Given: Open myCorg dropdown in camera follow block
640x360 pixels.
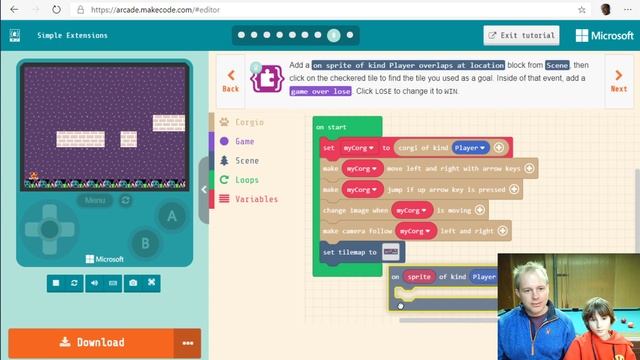Looking at the screenshot, I should coord(416,231).
